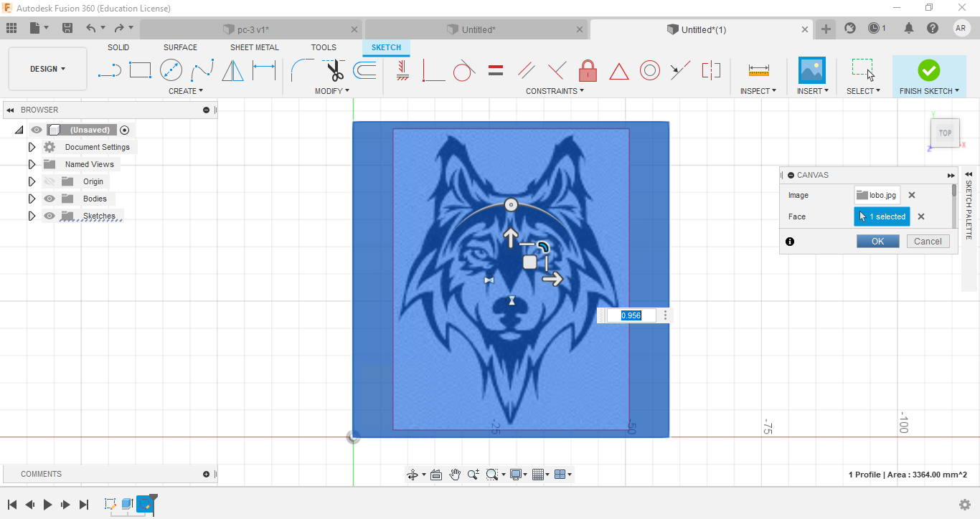Select the Fit Point Spline tool
The height and width of the screenshot is (519, 980).
(x=202, y=70)
